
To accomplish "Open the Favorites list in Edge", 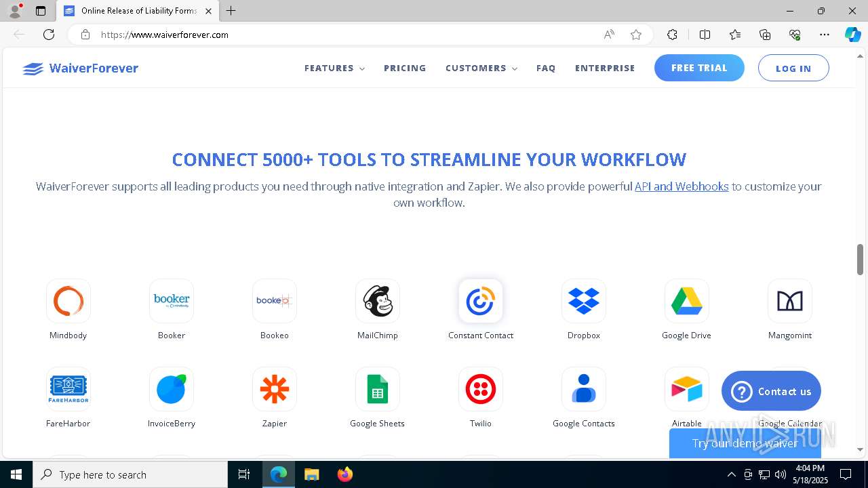I will [735, 35].
